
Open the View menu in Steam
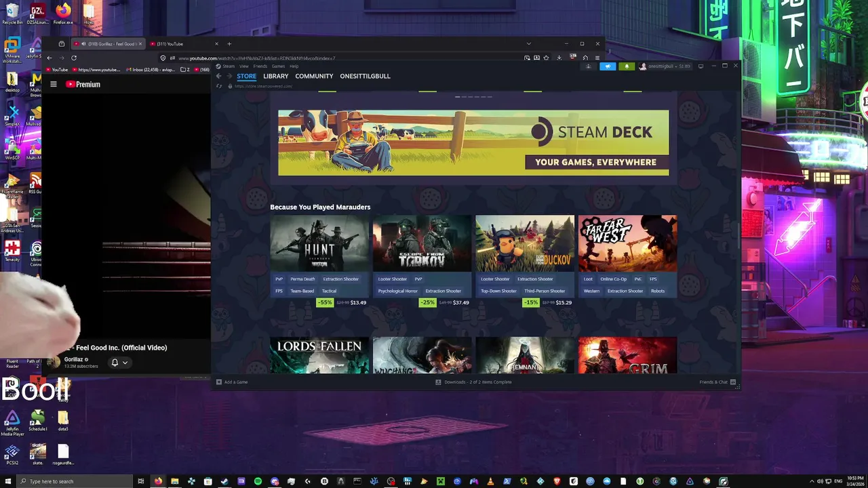243,66
